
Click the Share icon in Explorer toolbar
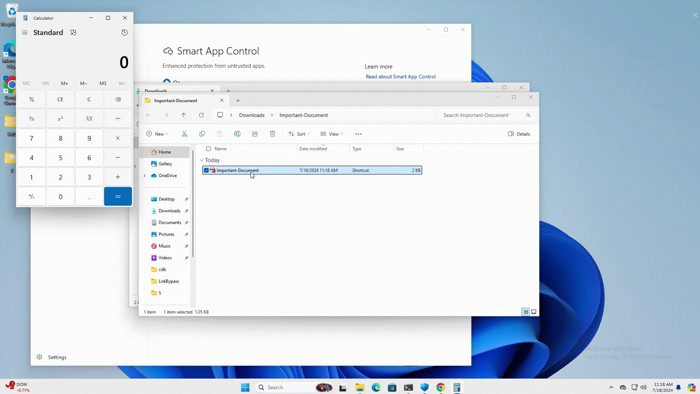click(254, 134)
